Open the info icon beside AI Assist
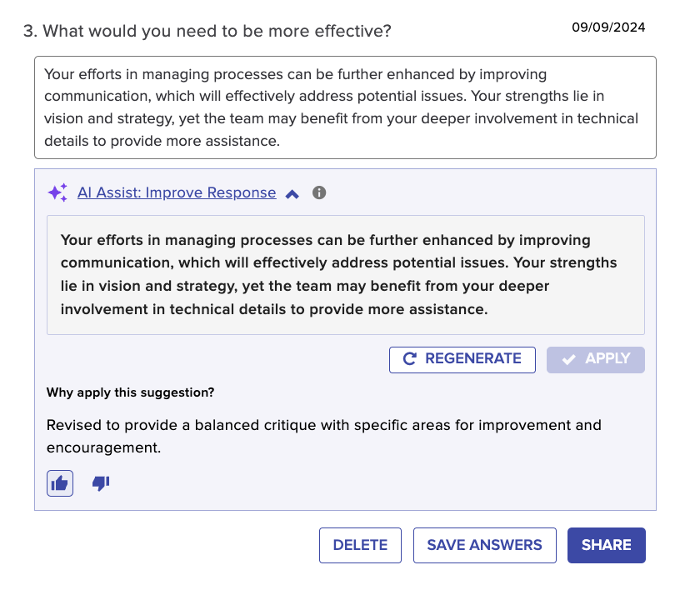The width and height of the screenshot is (700, 600). (x=319, y=192)
